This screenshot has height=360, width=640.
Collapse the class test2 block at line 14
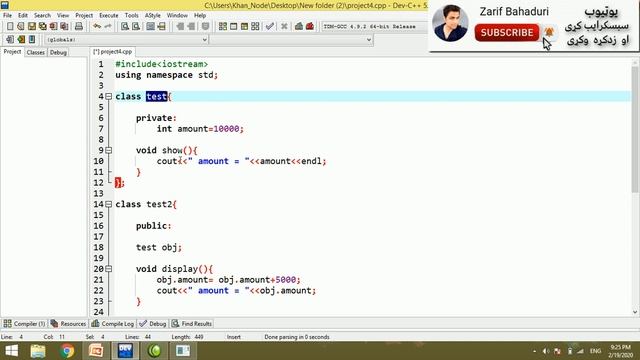109,204
